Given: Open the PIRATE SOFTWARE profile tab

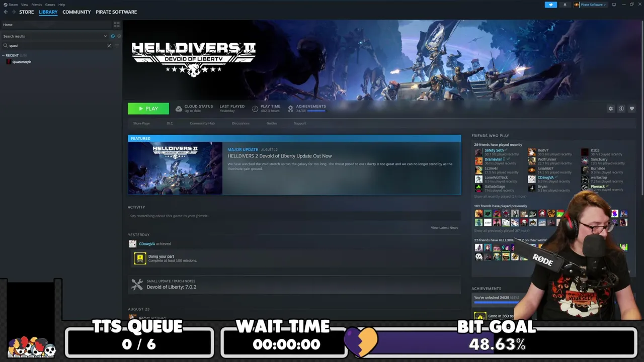Looking at the screenshot, I should 116,12.
